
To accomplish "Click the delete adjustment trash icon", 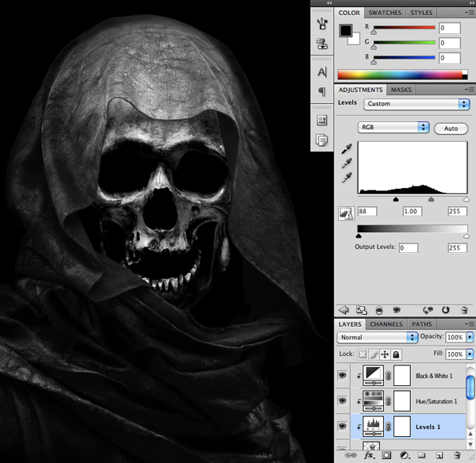I will pos(462,310).
